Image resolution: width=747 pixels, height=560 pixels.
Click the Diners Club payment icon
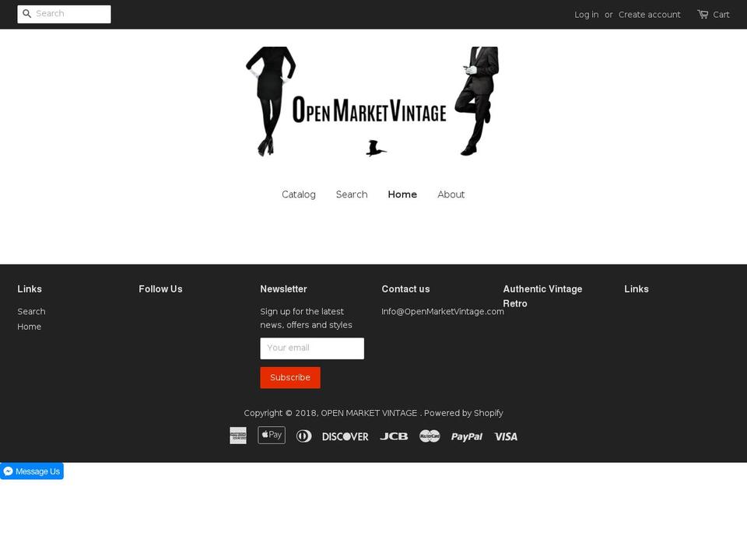(304, 436)
